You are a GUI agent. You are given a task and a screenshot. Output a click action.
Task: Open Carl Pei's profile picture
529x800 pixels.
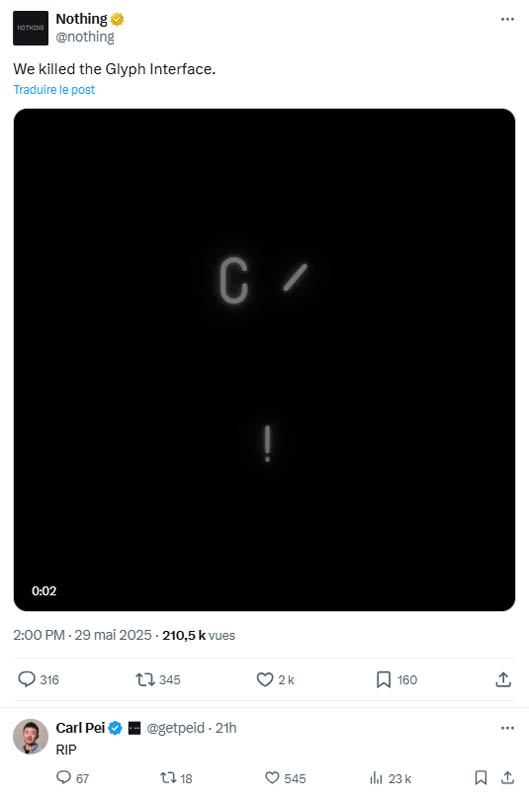31,737
